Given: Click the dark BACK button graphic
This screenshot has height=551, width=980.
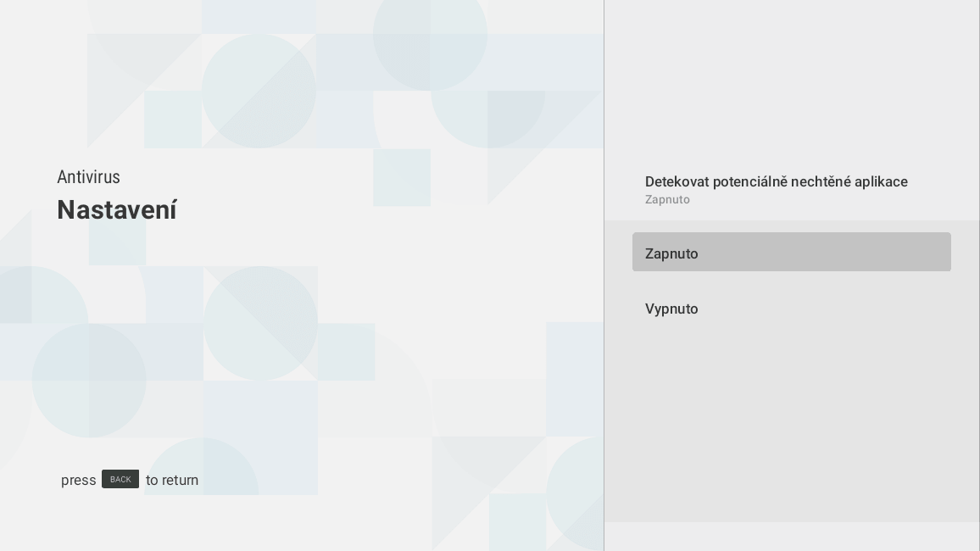Looking at the screenshot, I should click(x=120, y=479).
